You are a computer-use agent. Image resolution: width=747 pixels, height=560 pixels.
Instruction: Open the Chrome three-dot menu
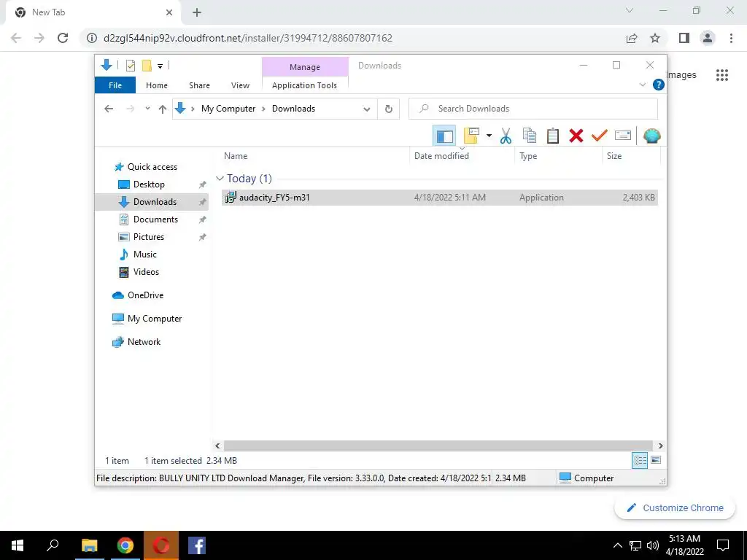point(731,38)
